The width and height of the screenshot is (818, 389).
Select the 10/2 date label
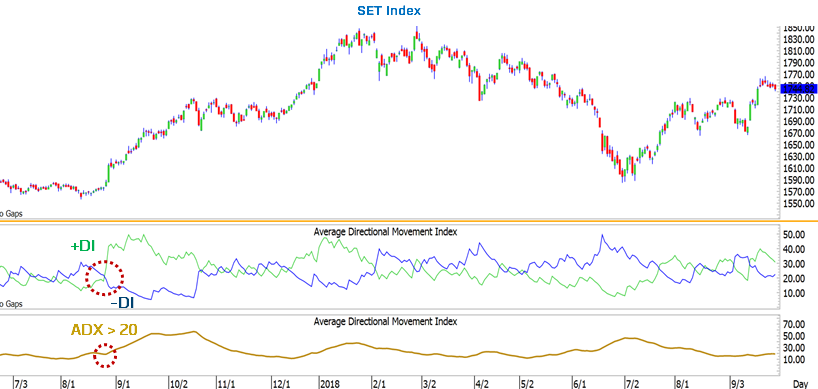click(x=178, y=384)
